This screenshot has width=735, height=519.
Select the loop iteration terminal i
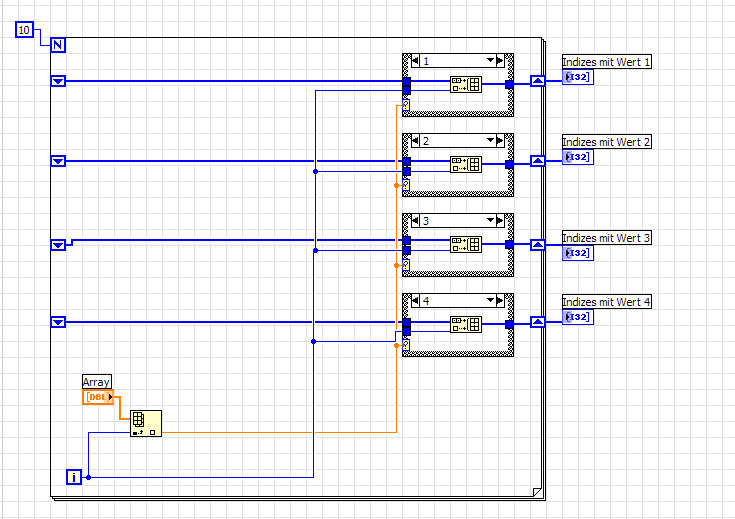(74, 477)
